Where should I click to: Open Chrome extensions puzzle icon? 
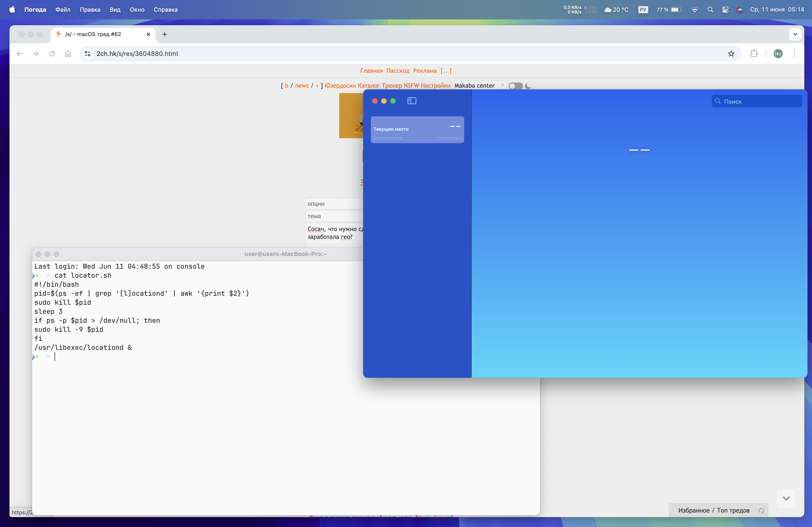tap(754, 53)
